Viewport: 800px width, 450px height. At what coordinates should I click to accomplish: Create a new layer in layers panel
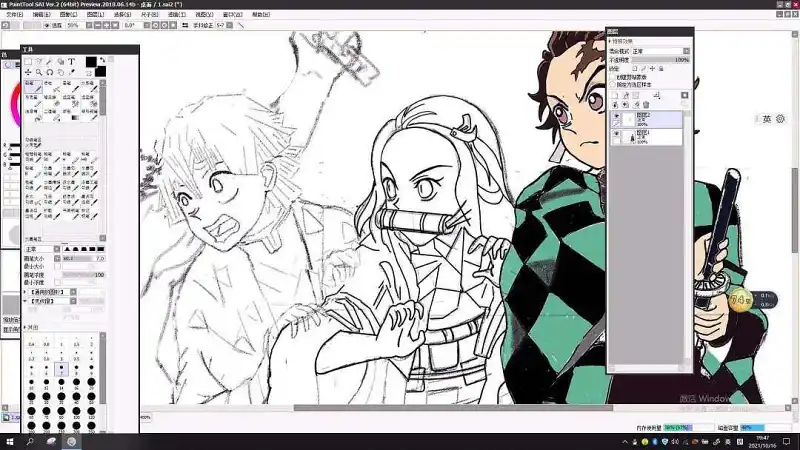[615, 95]
